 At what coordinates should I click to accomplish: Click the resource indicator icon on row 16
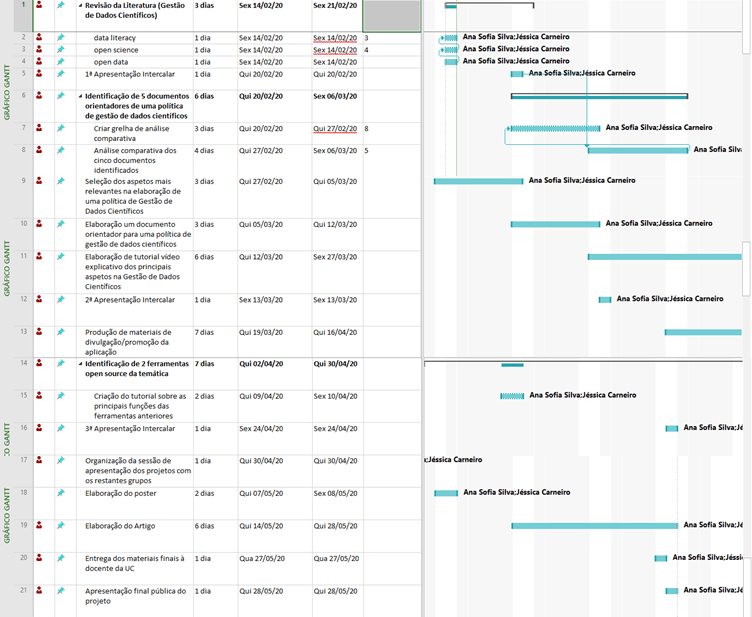pos(39,428)
